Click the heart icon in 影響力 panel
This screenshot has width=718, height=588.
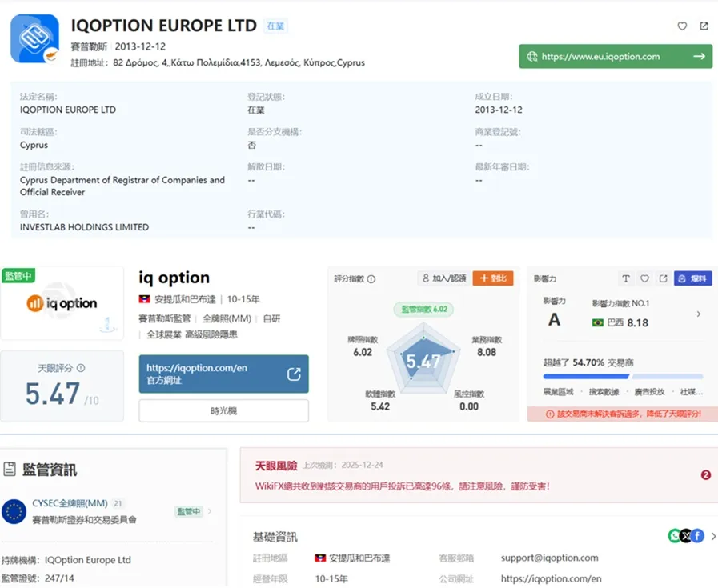click(644, 278)
